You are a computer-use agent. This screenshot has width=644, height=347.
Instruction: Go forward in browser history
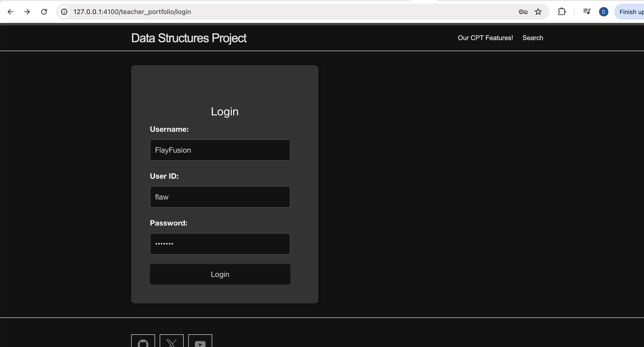tap(27, 12)
